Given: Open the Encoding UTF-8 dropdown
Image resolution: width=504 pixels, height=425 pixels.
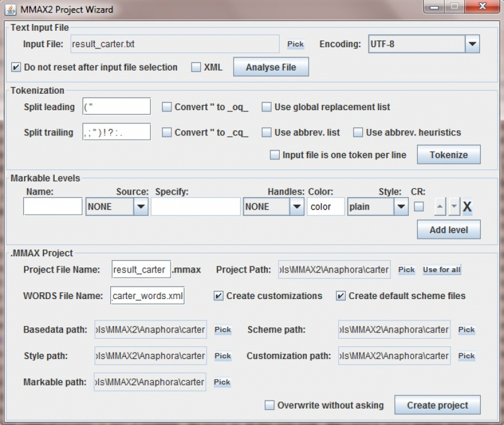Looking at the screenshot, I should 472,44.
